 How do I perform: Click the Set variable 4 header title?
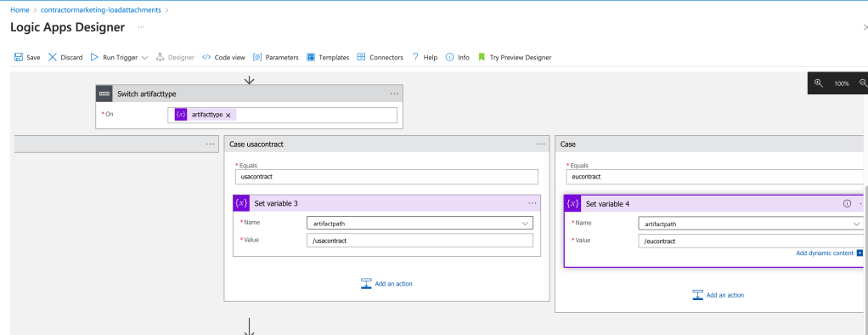click(607, 203)
